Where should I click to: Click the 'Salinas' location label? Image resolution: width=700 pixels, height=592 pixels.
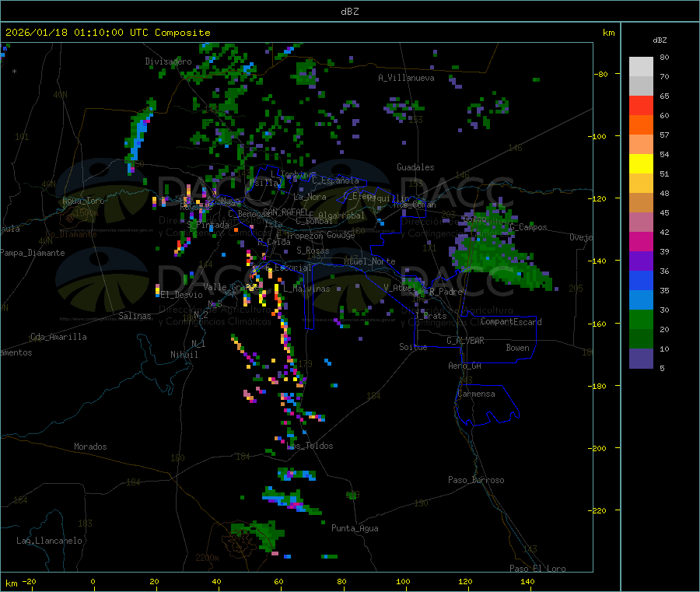(x=135, y=316)
